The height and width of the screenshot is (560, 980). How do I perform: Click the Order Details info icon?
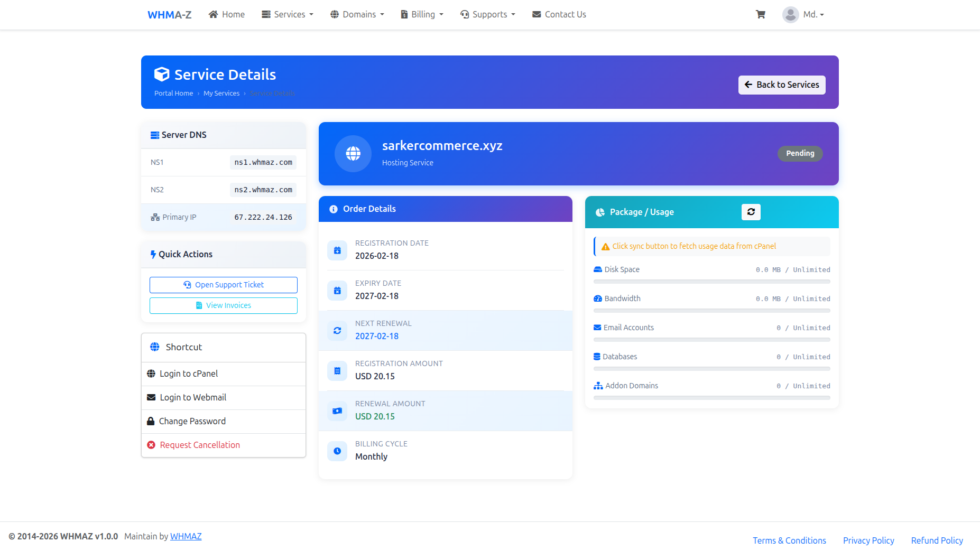click(x=334, y=209)
